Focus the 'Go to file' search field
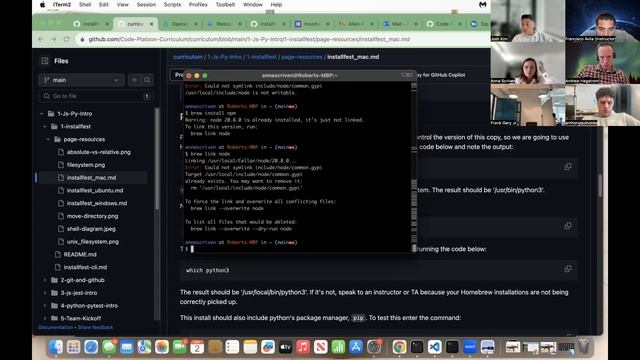The height and width of the screenshot is (360, 640). coord(96,96)
